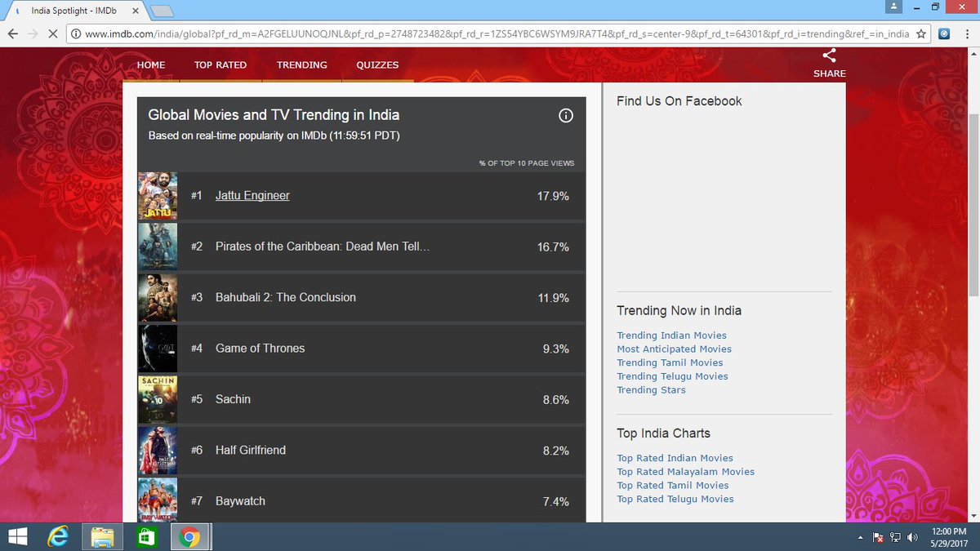Click Chrome icon in taskbar
The image size is (980, 551).
pyautogui.click(x=189, y=537)
